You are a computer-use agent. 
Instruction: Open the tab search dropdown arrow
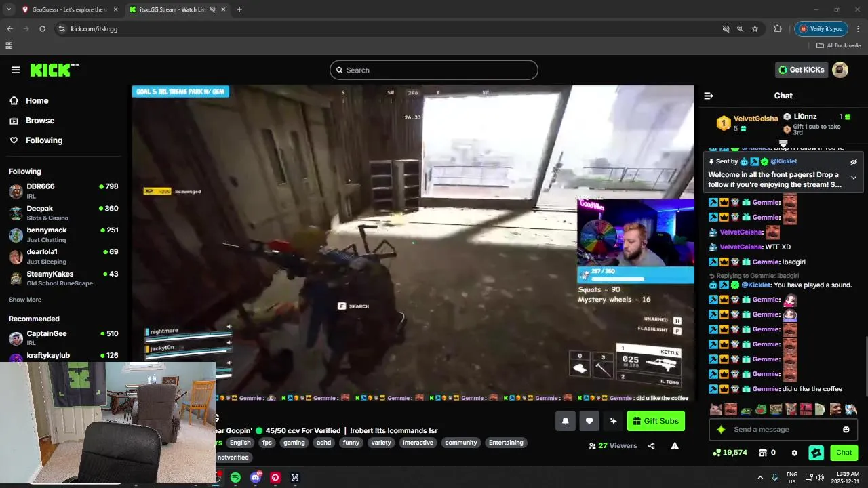[x=8, y=9]
